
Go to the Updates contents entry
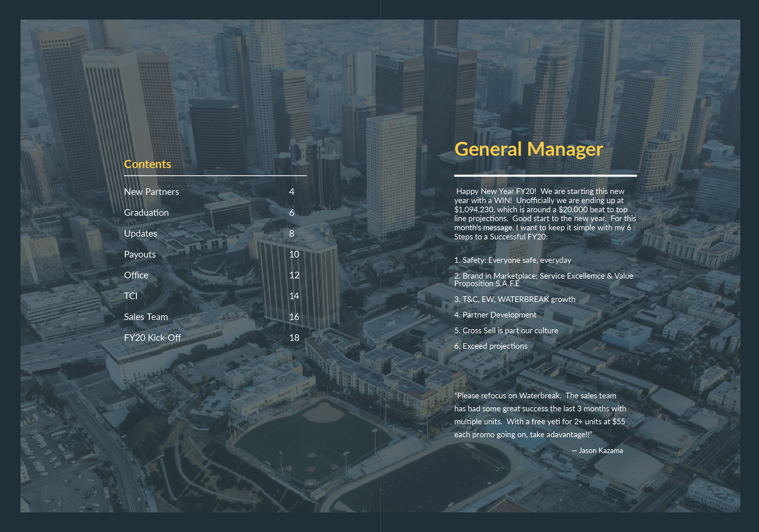[x=141, y=233]
